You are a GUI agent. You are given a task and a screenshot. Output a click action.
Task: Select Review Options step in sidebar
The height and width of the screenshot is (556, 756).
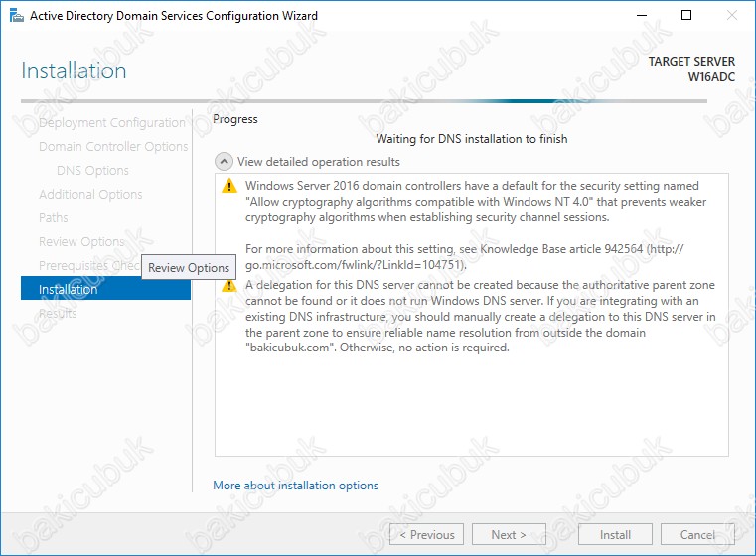pyautogui.click(x=81, y=241)
